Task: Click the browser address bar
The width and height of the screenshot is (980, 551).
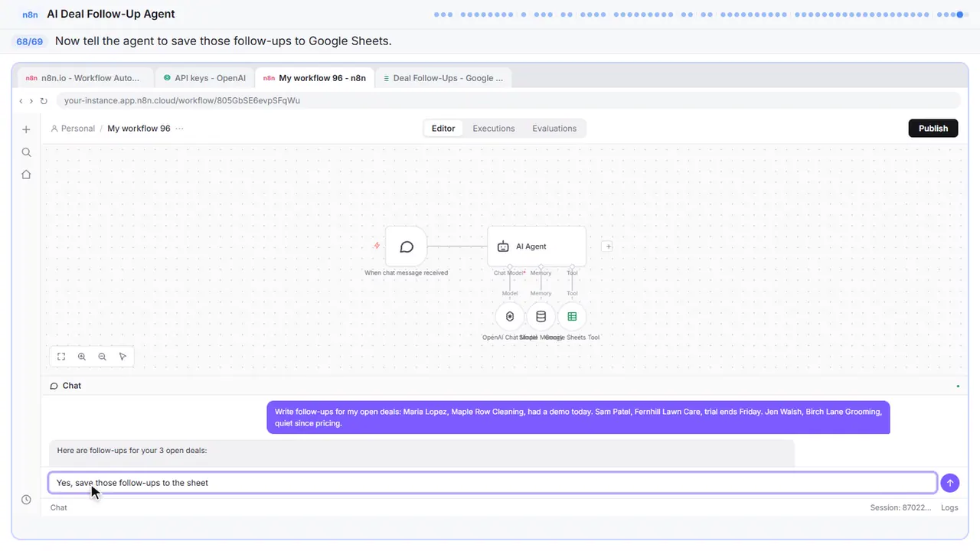Action: pyautogui.click(x=508, y=101)
